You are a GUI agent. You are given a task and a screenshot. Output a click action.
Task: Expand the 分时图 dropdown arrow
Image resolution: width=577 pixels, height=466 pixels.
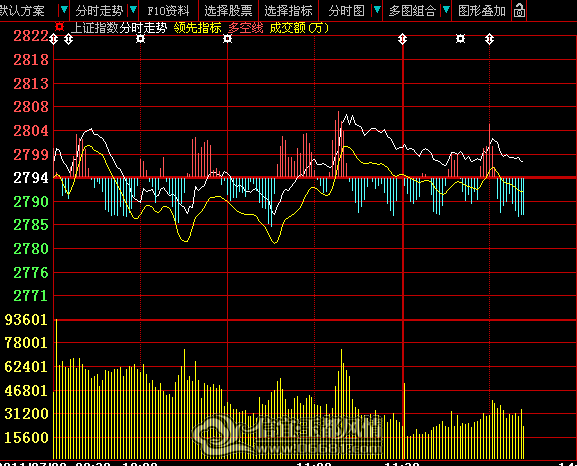(377, 10)
